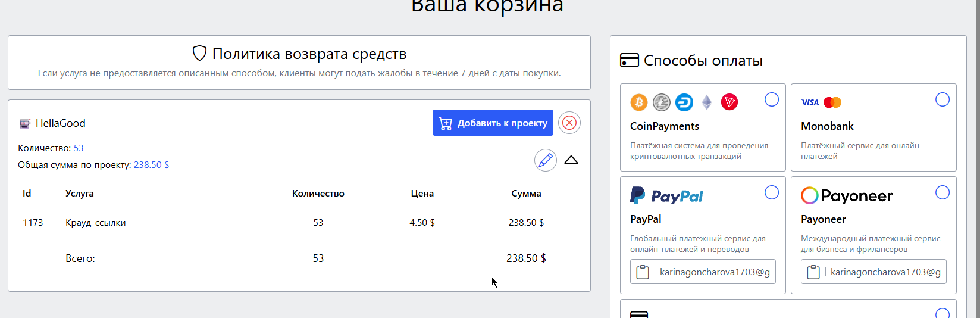Click project total 238.50 $ in blue

click(152, 165)
